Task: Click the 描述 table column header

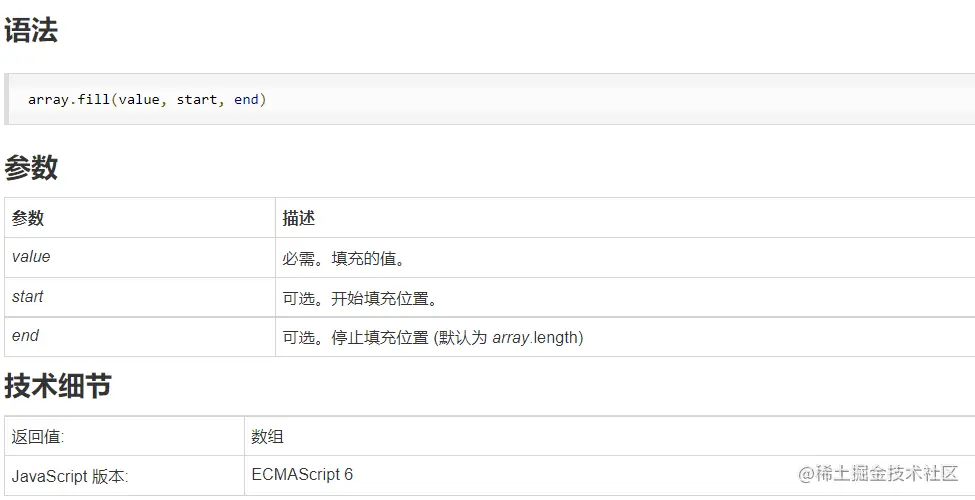Action: pos(299,218)
